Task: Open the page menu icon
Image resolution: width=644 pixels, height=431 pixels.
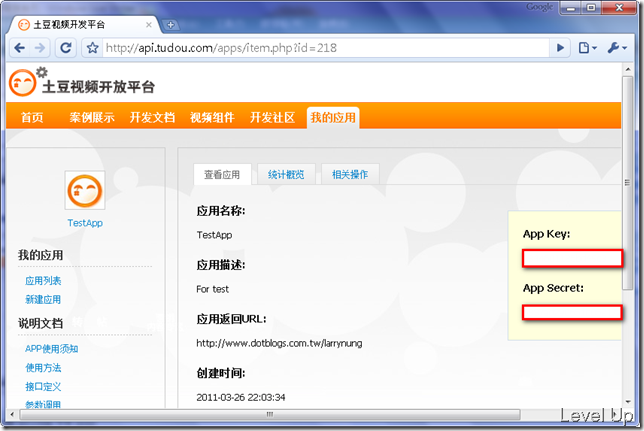Action: click(x=588, y=48)
